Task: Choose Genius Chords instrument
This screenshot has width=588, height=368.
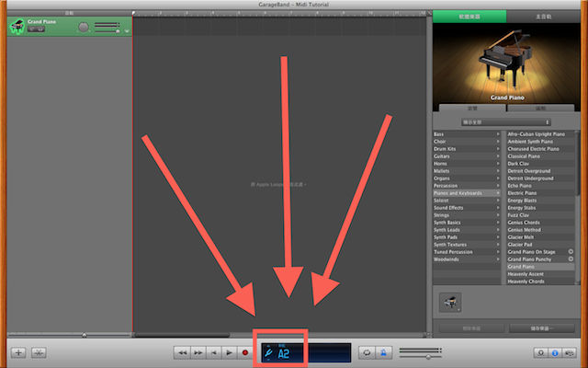Action: click(540, 223)
